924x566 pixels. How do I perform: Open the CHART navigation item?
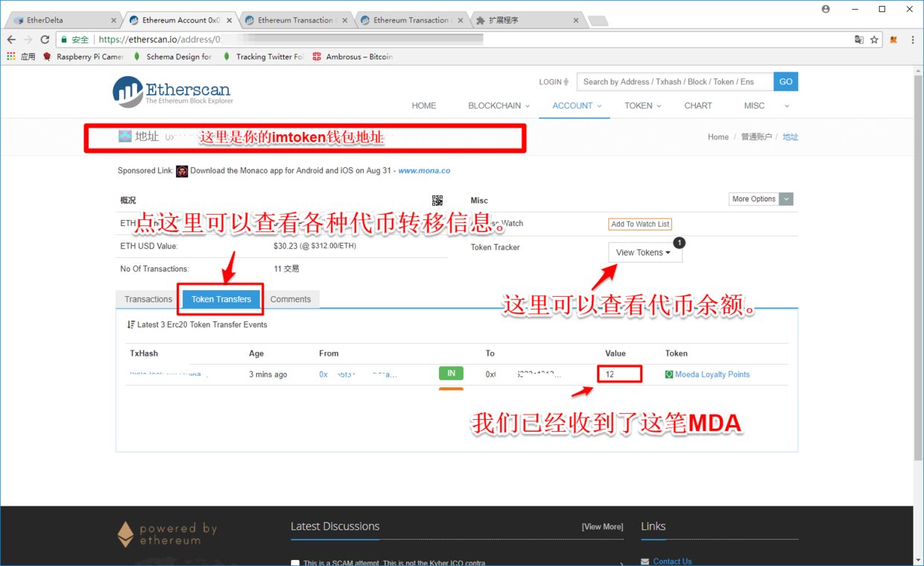coord(698,106)
